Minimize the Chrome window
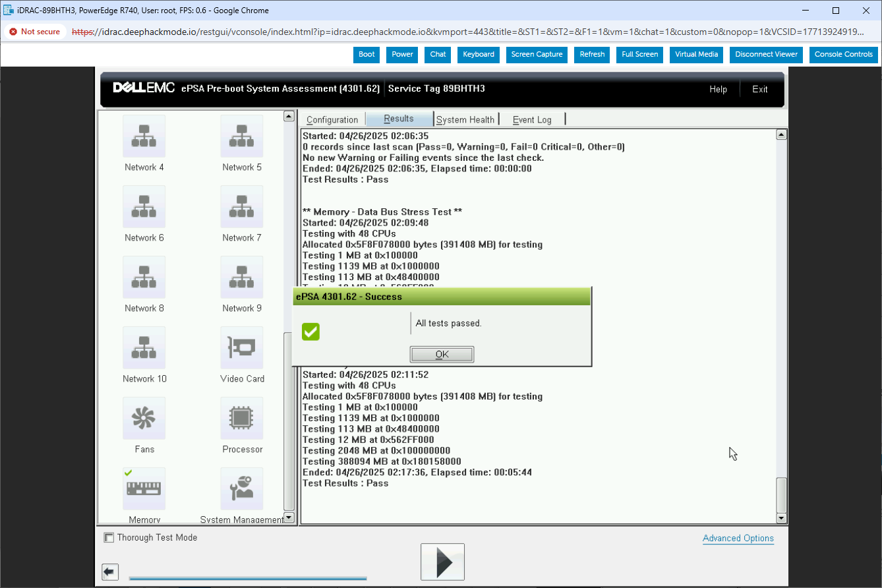Screen dimensions: 882x588 806,11
